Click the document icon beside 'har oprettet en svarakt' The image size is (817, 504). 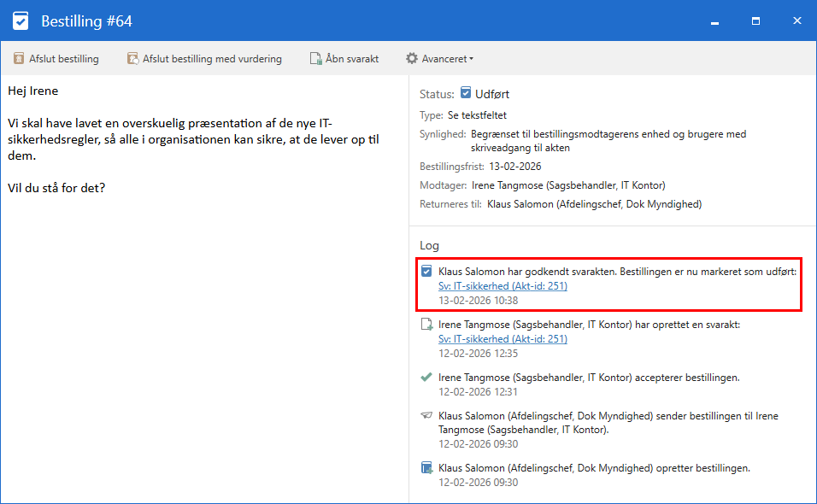(426, 325)
